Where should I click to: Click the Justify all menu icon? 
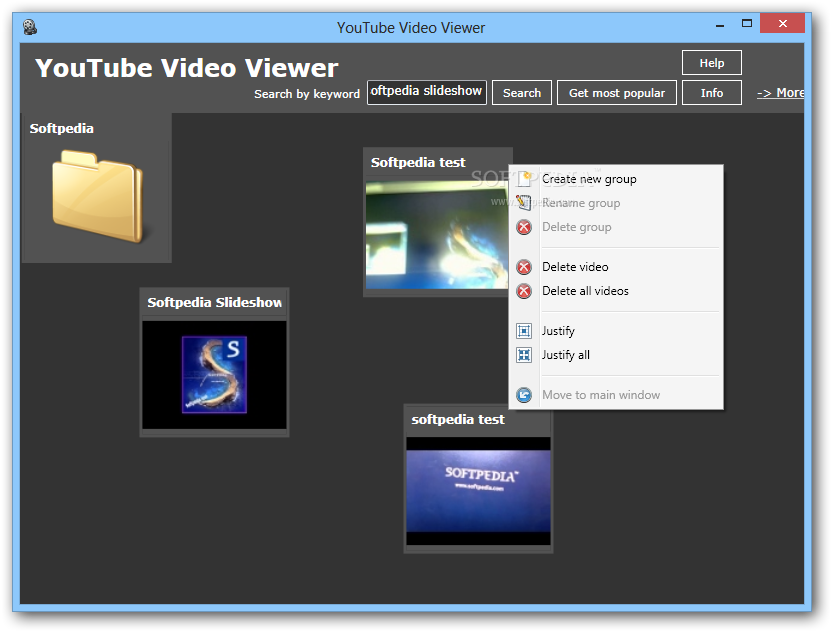(x=524, y=355)
